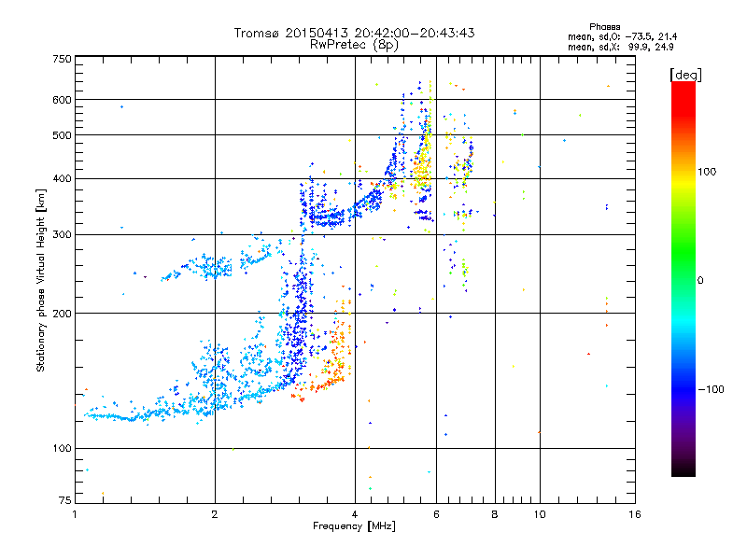Screen dimensions: 747x560
Task: Click the x-axis tick '10'
Action: [x=540, y=514]
